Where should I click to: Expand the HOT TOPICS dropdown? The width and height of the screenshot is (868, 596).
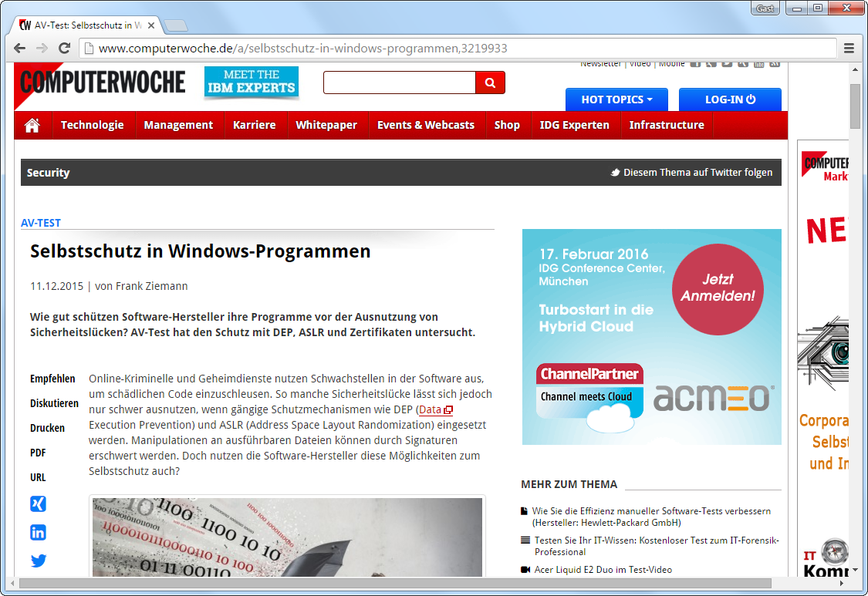(616, 99)
